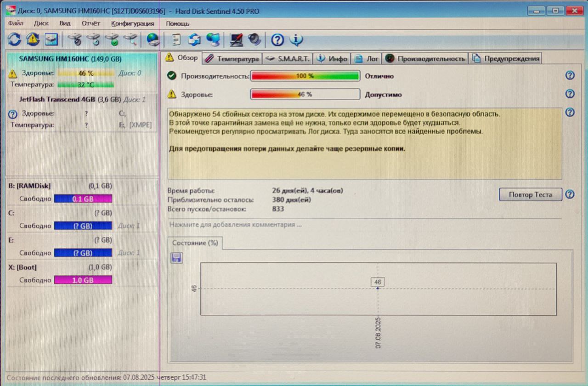
Task: Click the bold backup warning 'Для предотвращения потери данных'
Action: (287, 149)
